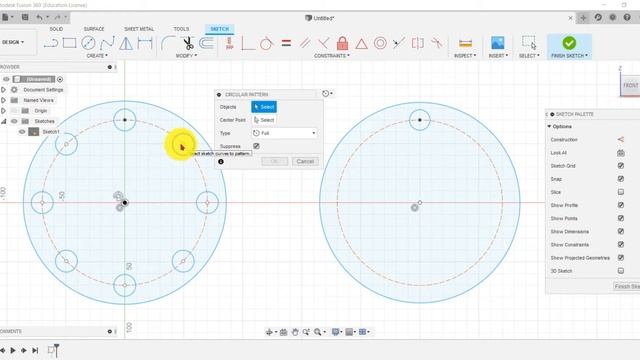Image resolution: width=640 pixels, height=360 pixels.
Task: Select the Fit Point Spline tool
Action: pos(107,43)
